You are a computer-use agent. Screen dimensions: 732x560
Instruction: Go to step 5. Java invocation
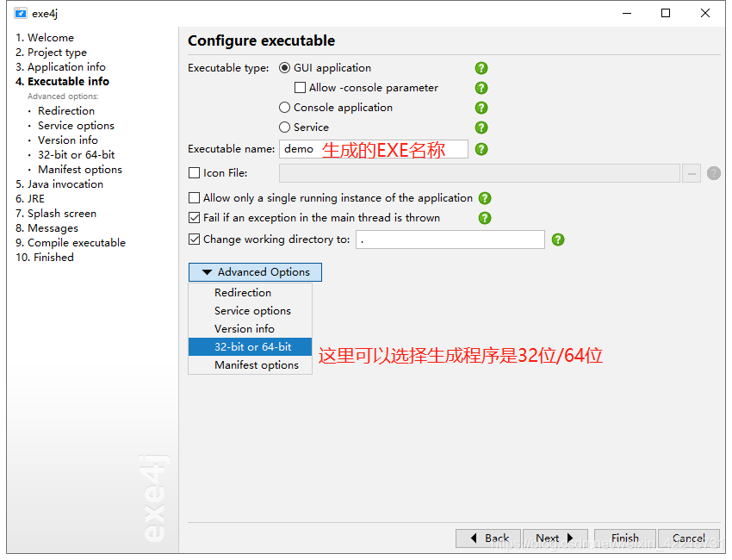point(59,184)
